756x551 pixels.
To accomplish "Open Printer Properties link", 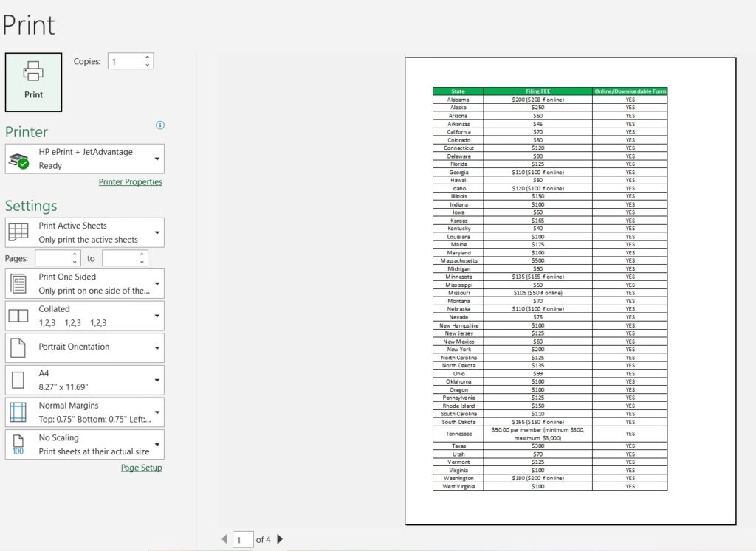I will point(130,182).
